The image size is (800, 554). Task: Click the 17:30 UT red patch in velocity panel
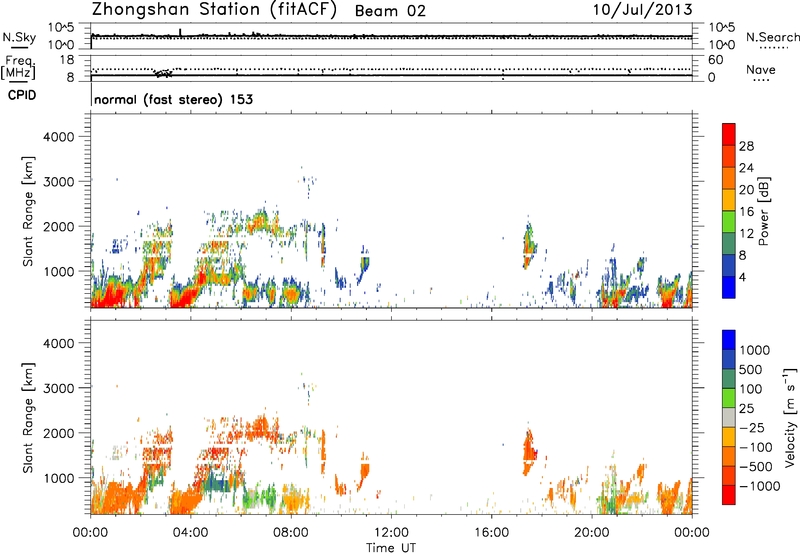pyautogui.click(x=529, y=451)
